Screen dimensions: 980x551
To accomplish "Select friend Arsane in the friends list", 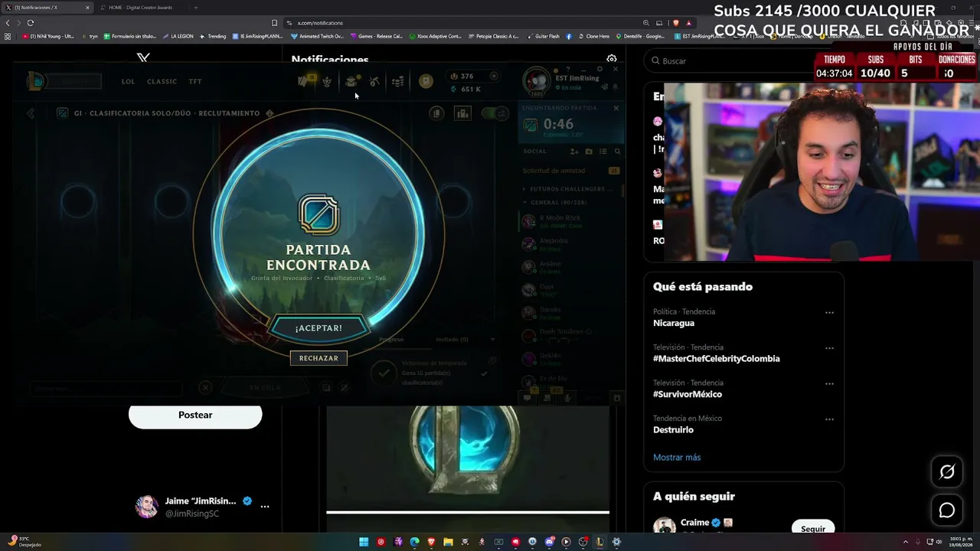I will pyautogui.click(x=570, y=266).
